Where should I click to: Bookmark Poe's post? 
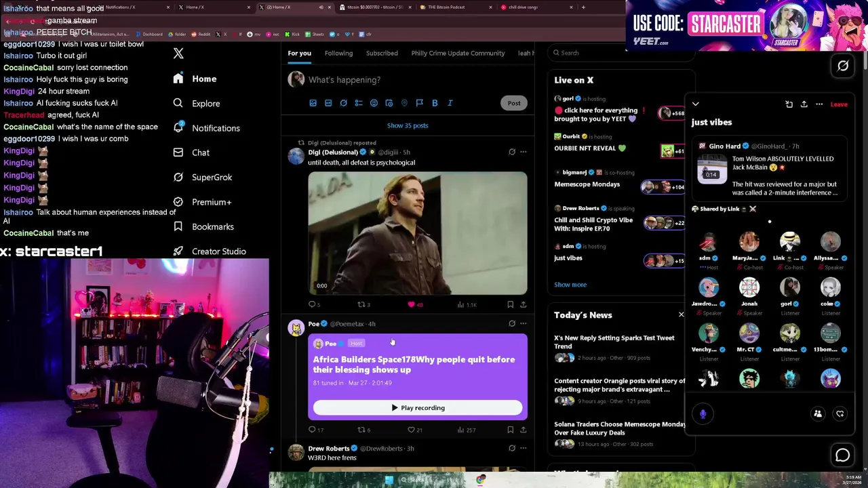pyautogui.click(x=510, y=430)
